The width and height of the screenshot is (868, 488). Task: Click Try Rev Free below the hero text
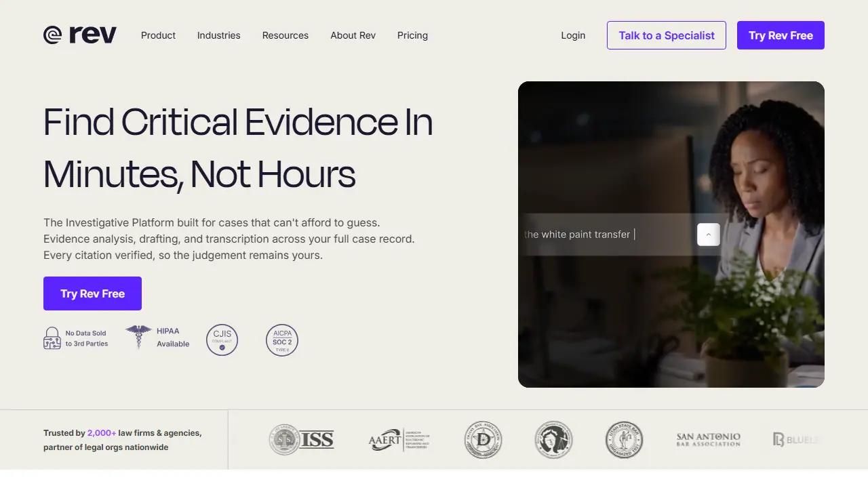tap(92, 293)
